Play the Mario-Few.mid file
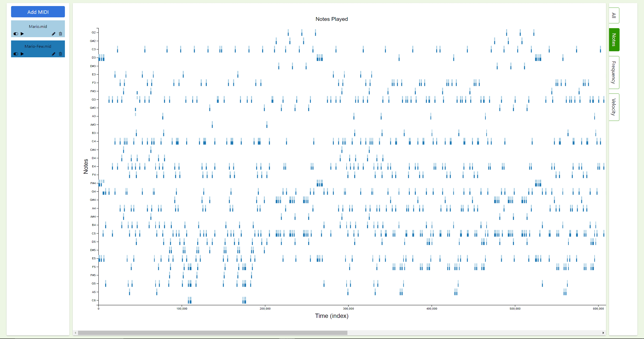The width and height of the screenshot is (644, 339). point(22,54)
